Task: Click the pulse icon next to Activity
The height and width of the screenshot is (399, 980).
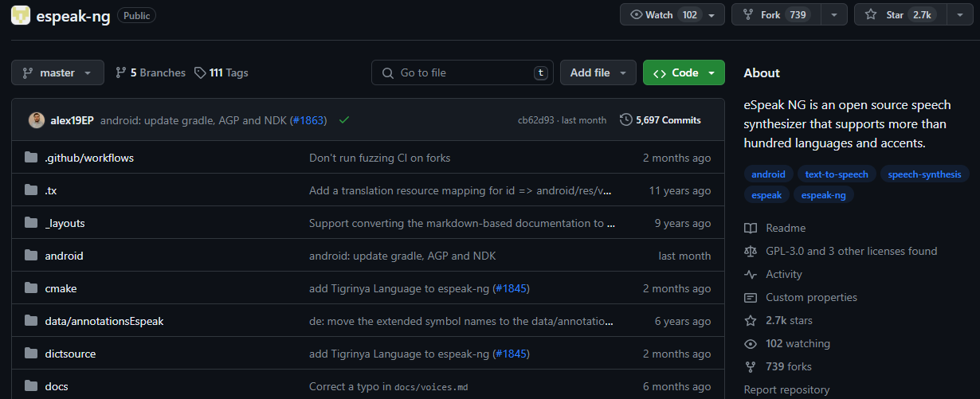Action: (751, 274)
